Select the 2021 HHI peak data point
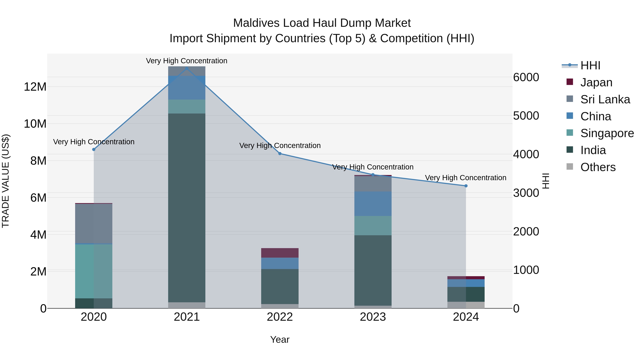This screenshot has width=644, height=362. [187, 68]
